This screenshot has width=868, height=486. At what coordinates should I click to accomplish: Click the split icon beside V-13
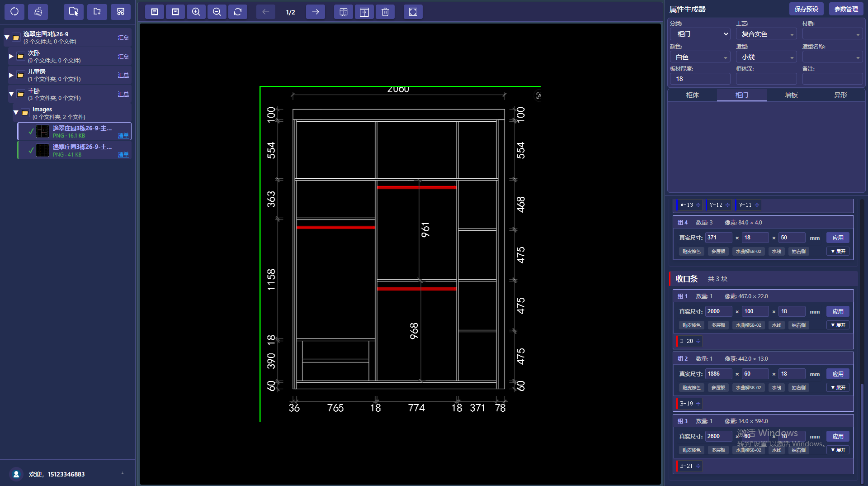click(698, 205)
